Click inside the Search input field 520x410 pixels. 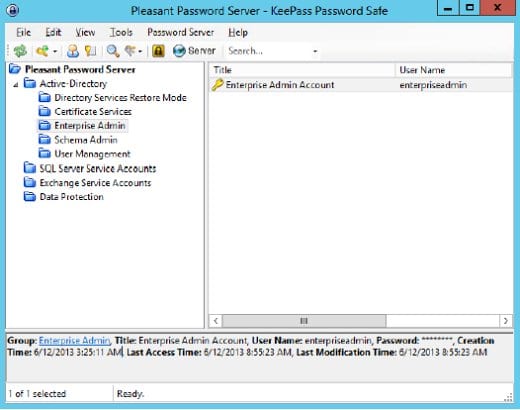click(x=268, y=51)
